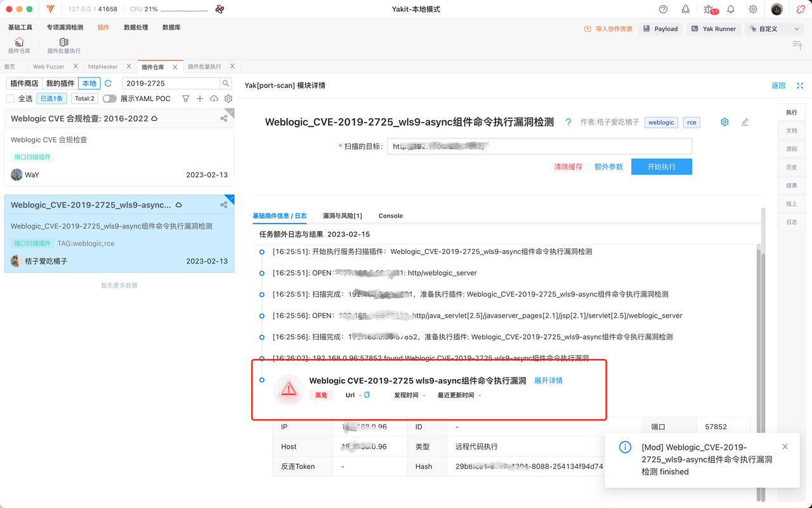Open 额外参数 settings
The height and width of the screenshot is (508, 812).
coord(608,166)
